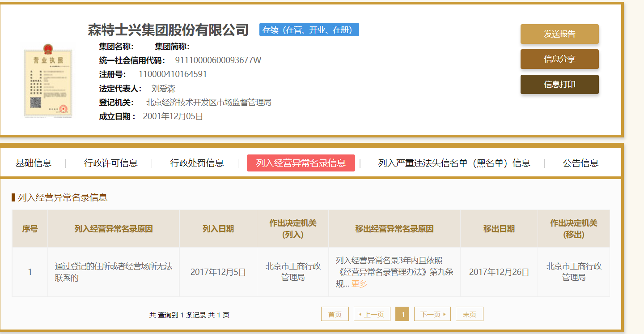Click the 作出决定机关(移出) column header

(574, 229)
